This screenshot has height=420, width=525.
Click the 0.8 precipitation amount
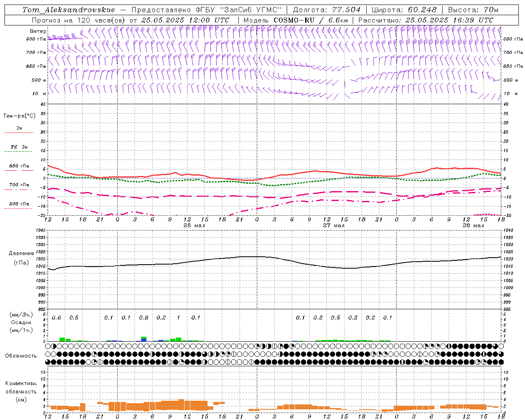[144, 317]
